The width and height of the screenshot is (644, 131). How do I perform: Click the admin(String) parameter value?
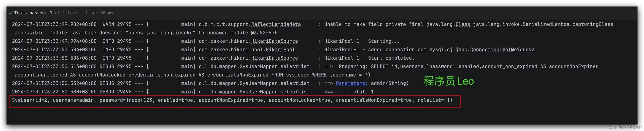pos(390,83)
